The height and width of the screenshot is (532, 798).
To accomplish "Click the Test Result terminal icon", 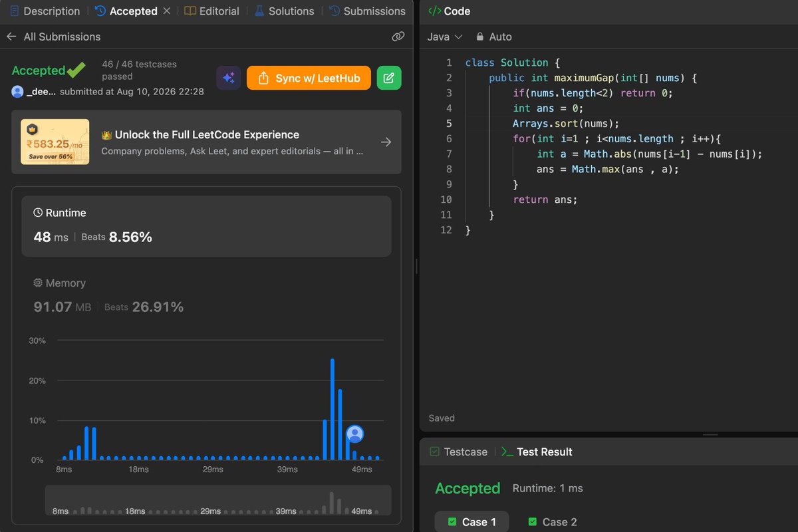I will (507, 452).
